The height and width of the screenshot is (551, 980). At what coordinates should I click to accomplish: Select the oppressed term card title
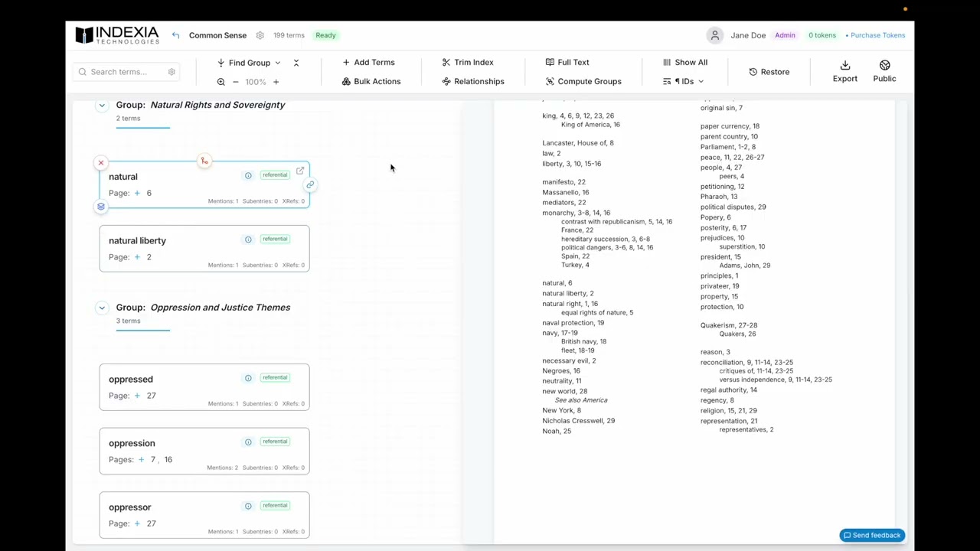coord(131,379)
